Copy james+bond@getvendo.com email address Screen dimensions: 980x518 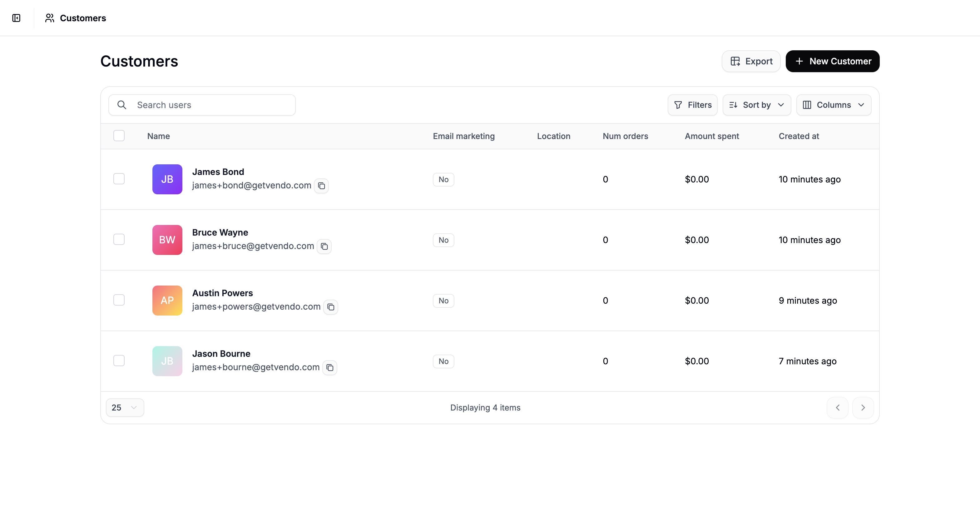point(321,186)
